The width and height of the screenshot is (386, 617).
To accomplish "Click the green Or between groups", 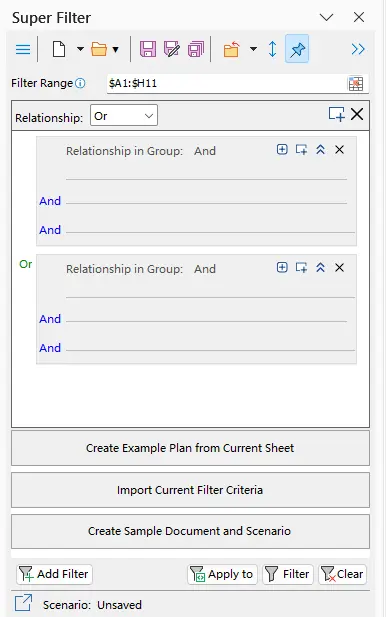I will (x=26, y=264).
